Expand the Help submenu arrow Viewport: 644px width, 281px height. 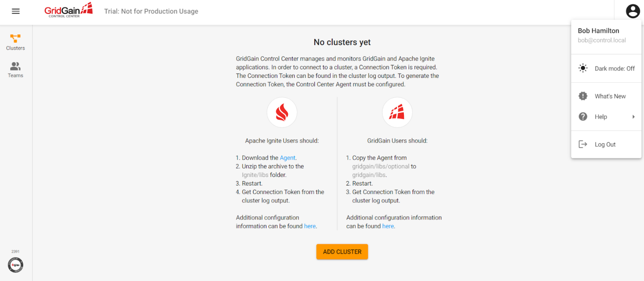pyautogui.click(x=633, y=117)
